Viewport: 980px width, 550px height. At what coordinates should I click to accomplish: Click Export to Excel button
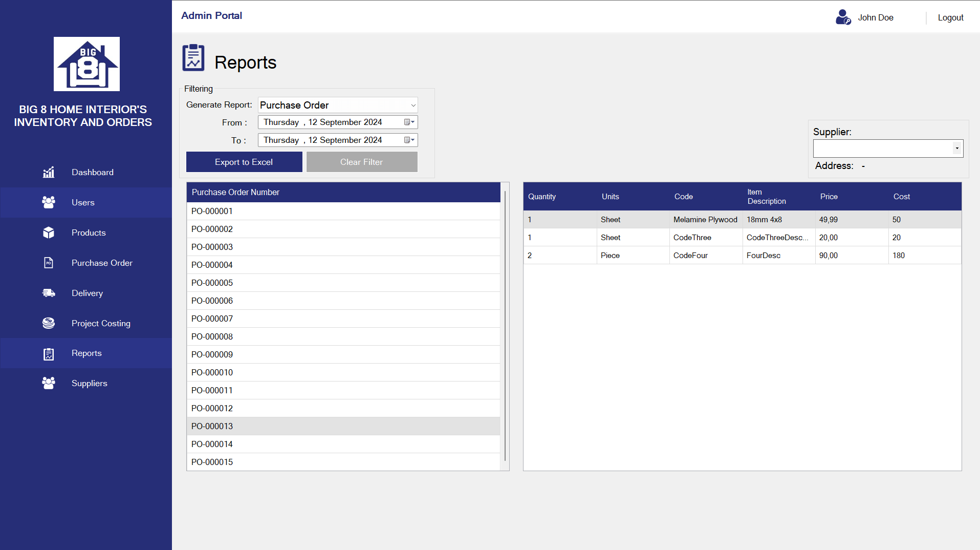coord(244,162)
